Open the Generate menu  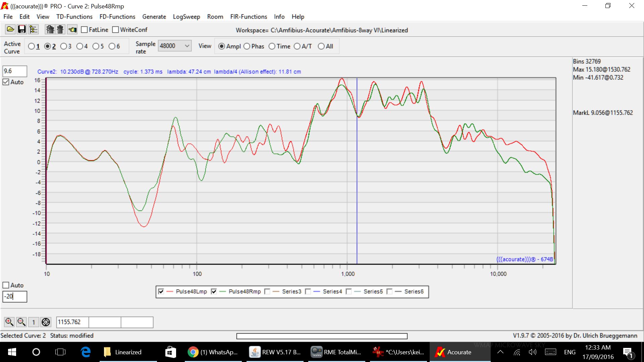(154, 17)
